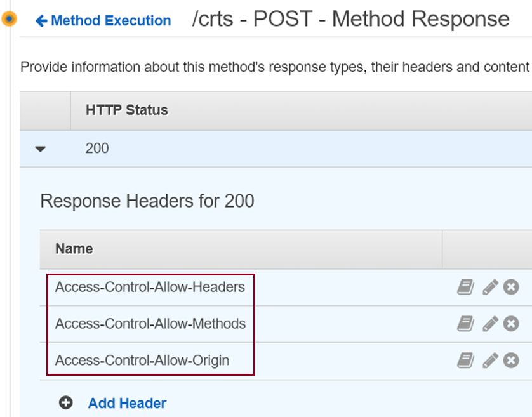Viewport: 532px width, 417px height.
Task: Edit the Access-Control-Allow-Origin header
Action: click(x=490, y=361)
